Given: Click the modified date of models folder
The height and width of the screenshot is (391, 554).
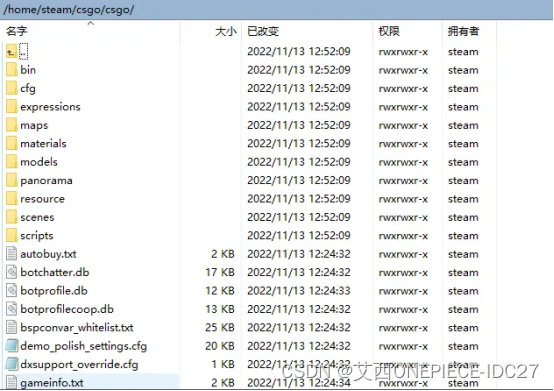Looking at the screenshot, I should [x=299, y=162].
